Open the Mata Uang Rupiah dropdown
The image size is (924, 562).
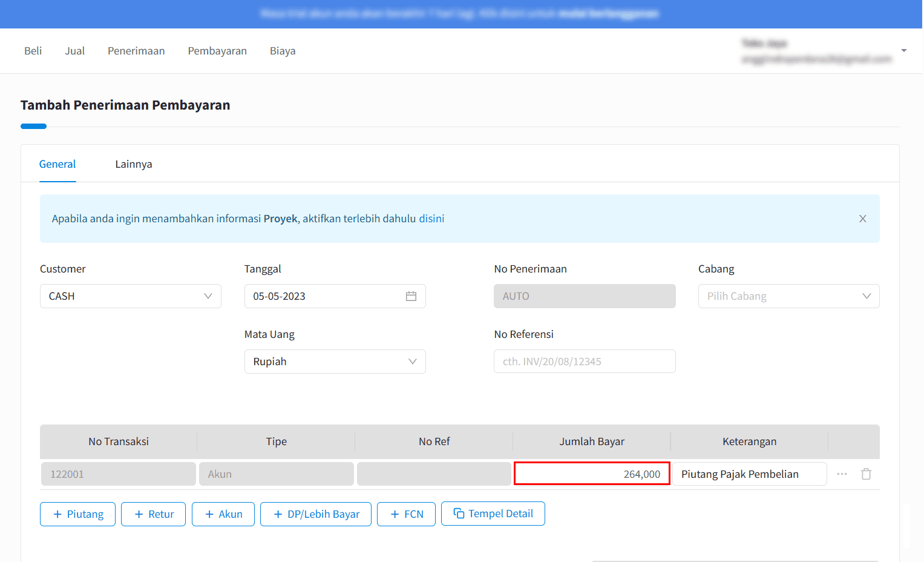(335, 362)
